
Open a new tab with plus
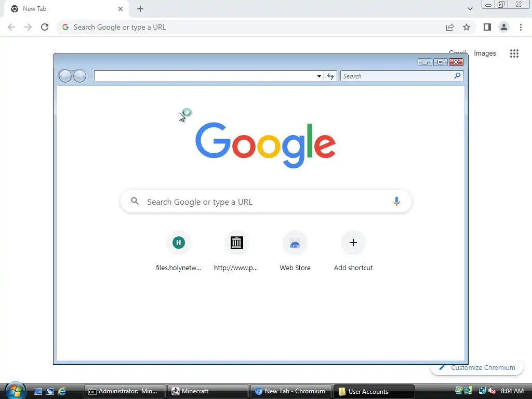[x=140, y=9]
